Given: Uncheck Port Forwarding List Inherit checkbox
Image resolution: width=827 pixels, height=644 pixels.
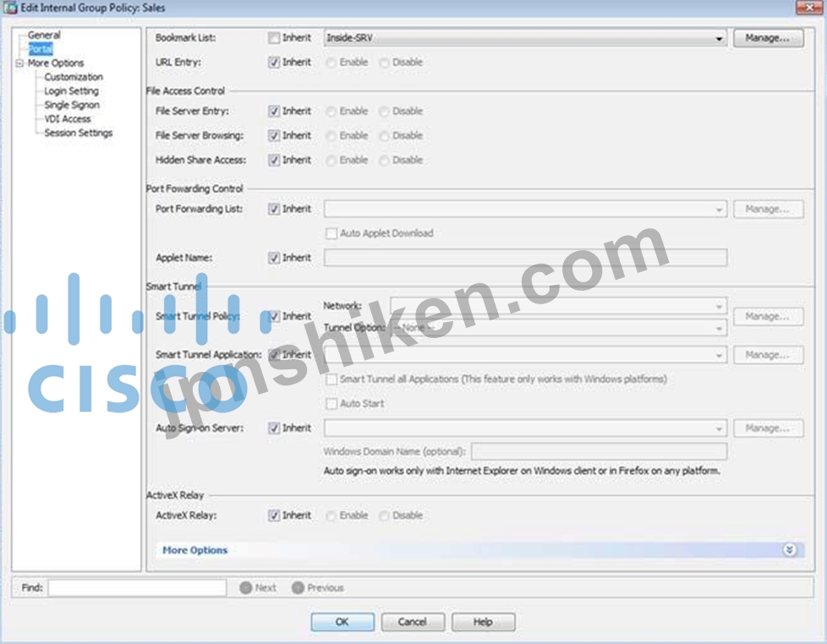Looking at the screenshot, I should pos(274,210).
